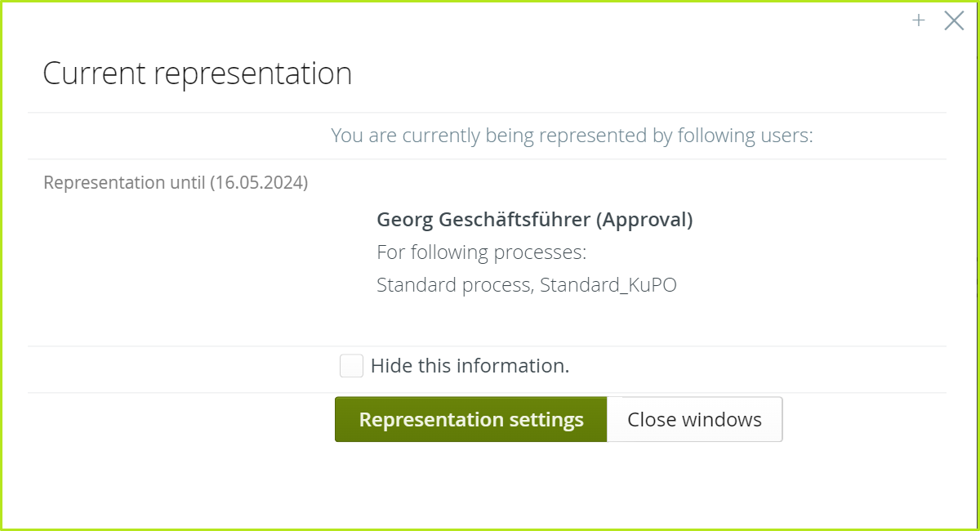
Task: Open Representation settings
Action: coord(471,419)
